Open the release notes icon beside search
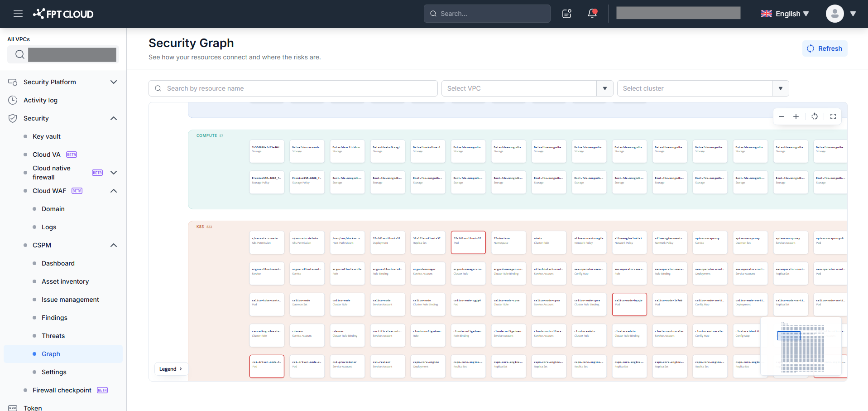Viewport: 868px width, 411px height. click(x=567, y=14)
